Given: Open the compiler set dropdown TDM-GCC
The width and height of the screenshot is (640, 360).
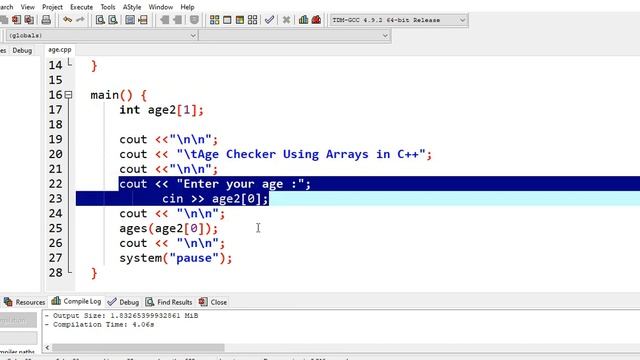Looking at the screenshot, I should pyautogui.click(x=398, y=20).
